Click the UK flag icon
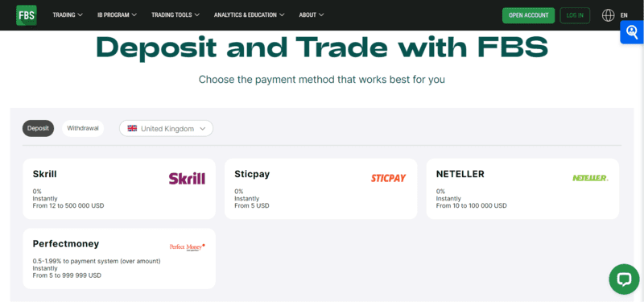 coord(132,129)
